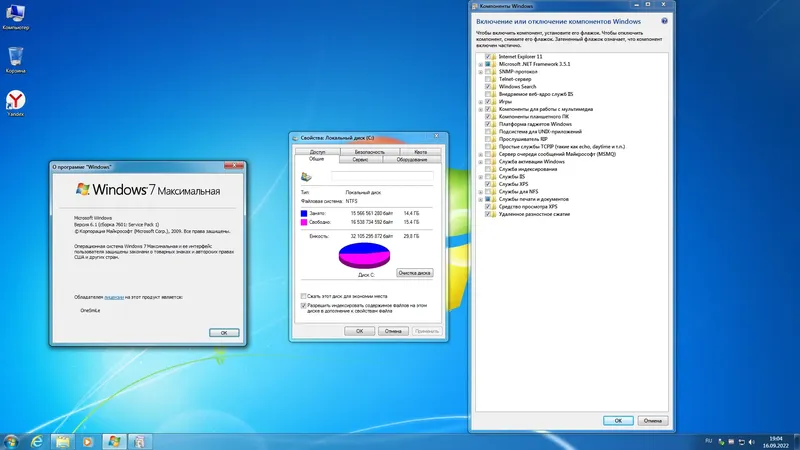
Task: Expand the Игры (Games) tree node
Action: (x=480, y=102)
